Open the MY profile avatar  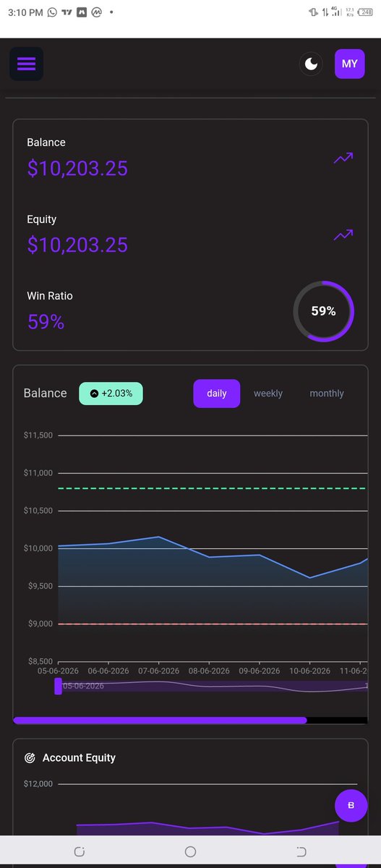[x=350, y=64]
